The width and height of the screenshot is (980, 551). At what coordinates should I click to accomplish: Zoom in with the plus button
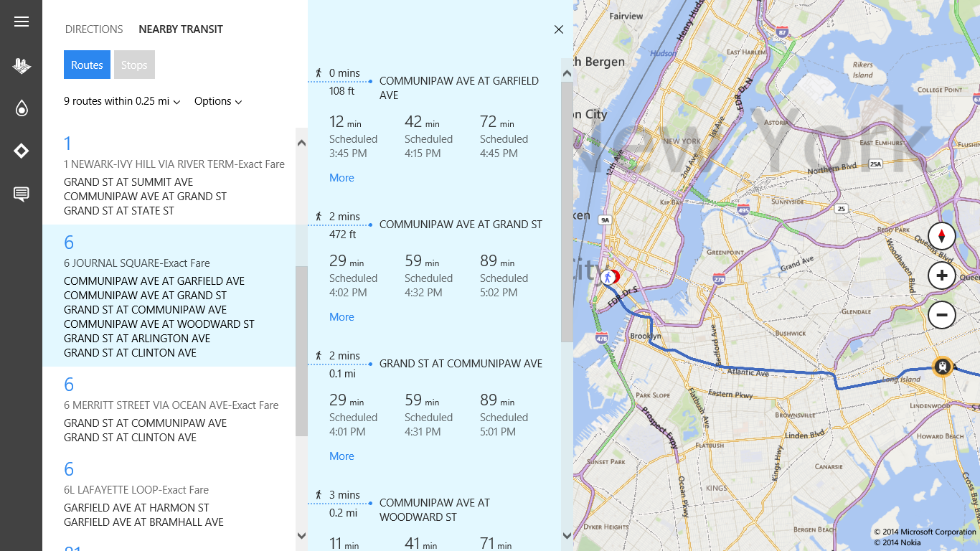click(941, 275)
